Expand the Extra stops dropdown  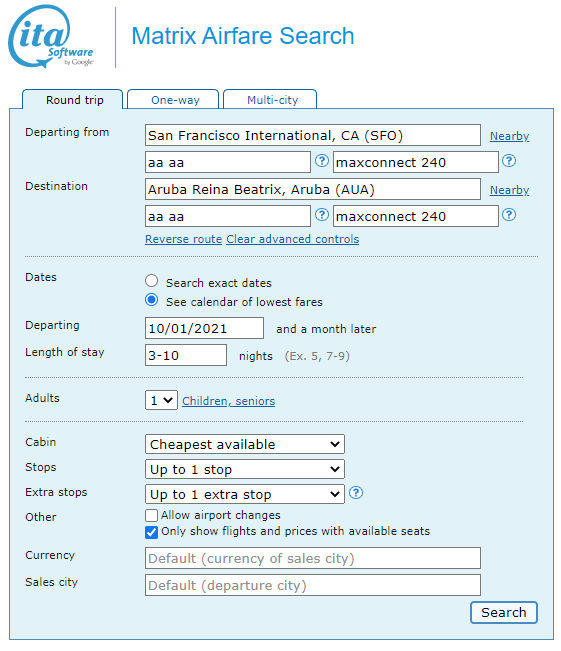[245, 494]
